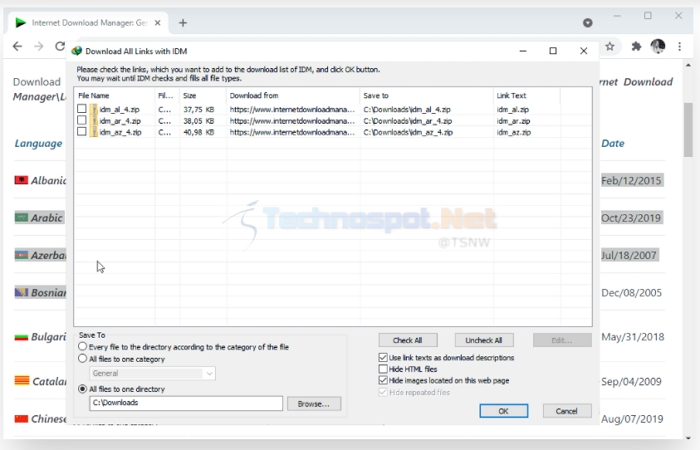Select the Internet Download Manager browser tab
The height and width of the screenshot is (450, 700).
coord(88,23)
